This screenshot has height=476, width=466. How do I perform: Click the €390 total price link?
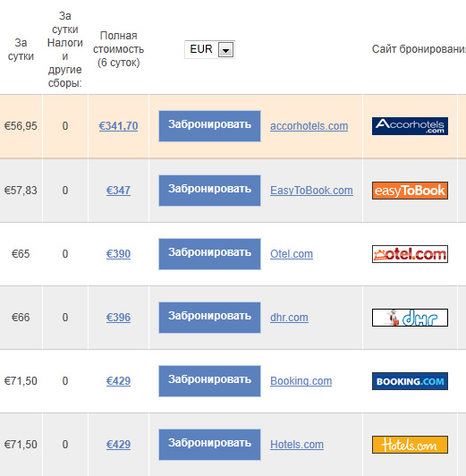(118, 254)
